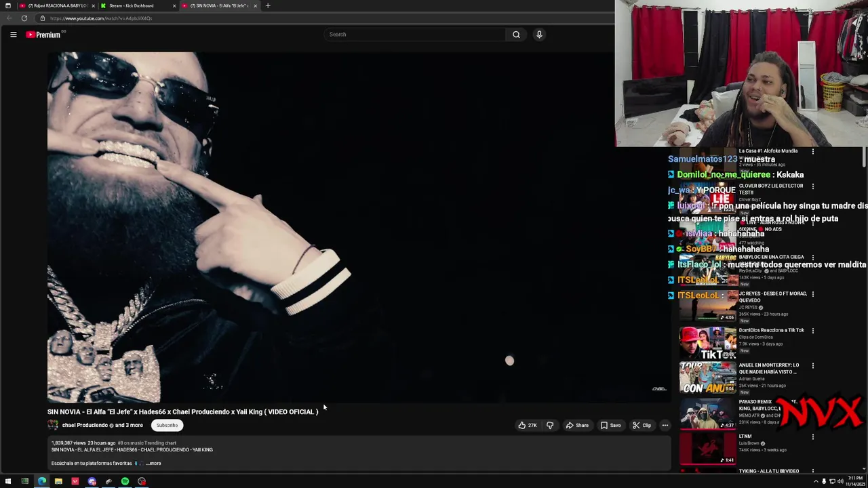The image size is (868, 488).
Task: Open browser tab actions menu icon
Action: [x=7, y=5]
